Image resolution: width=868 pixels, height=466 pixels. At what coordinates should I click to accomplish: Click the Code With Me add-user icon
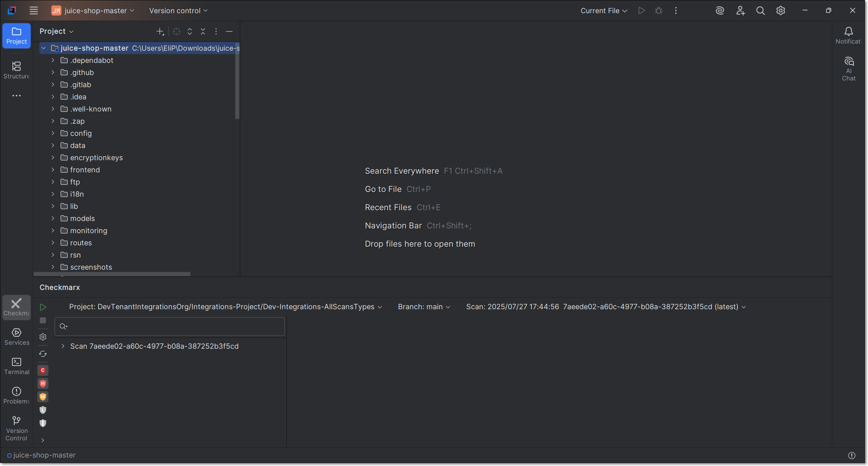click(x=740, y=10)
